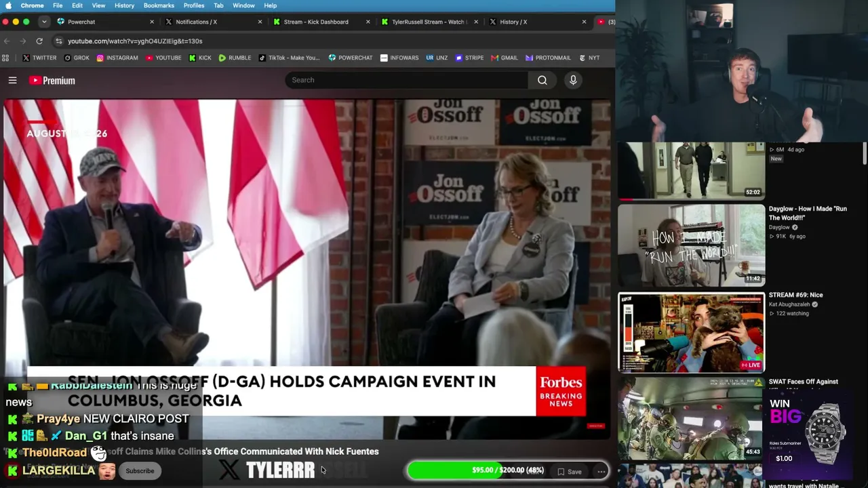Open the Dayglow Run The World thumbnail
Screen dimensions: 868x488
point(692,245)
